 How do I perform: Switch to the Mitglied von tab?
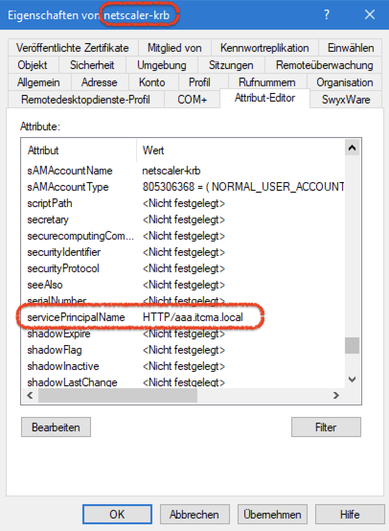[174, 48]
